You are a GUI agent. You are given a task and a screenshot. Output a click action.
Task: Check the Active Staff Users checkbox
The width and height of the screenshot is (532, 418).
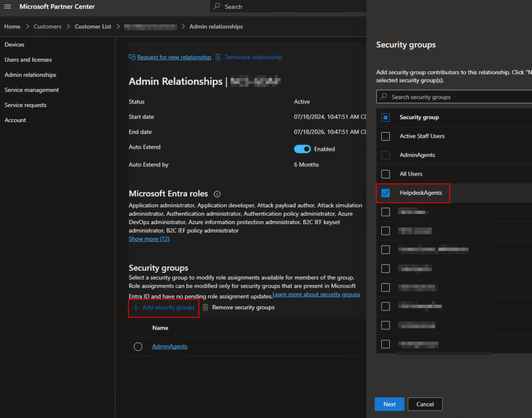pos(385,136)
